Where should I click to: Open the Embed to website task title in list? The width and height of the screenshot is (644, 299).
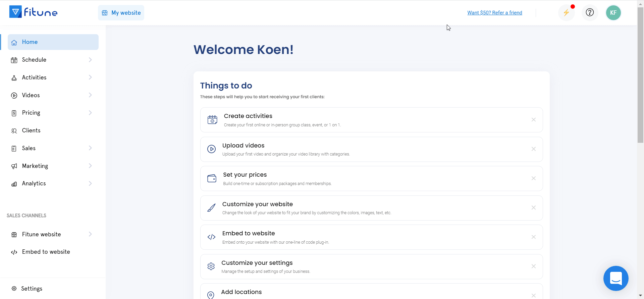(248, 233)
